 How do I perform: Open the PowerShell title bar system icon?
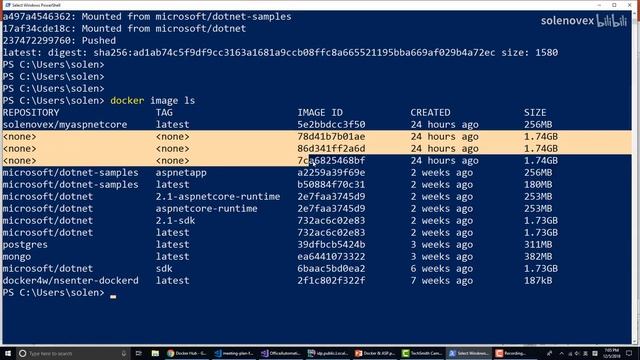click(7, 5)
